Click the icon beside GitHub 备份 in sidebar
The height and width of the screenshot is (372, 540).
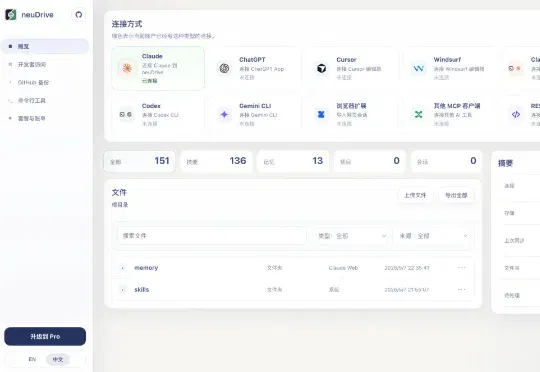coord(10,82)
